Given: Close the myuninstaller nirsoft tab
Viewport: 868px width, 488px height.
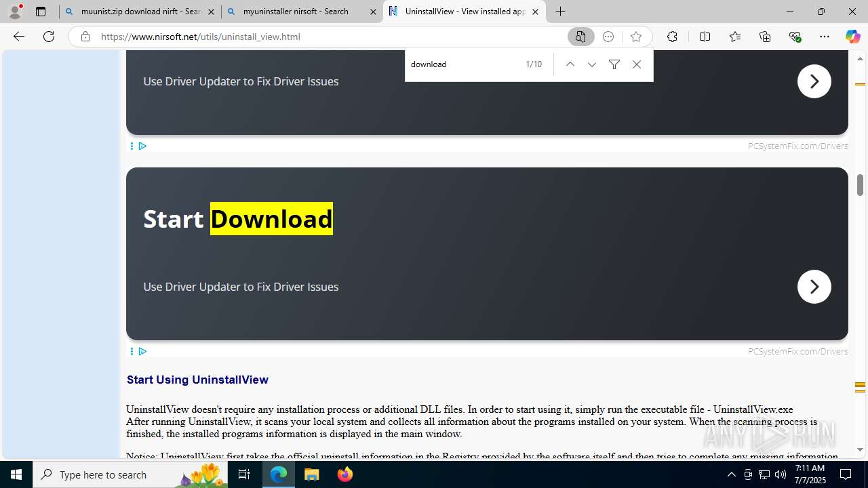Looking at the screenshot, I should coord(373,12).
